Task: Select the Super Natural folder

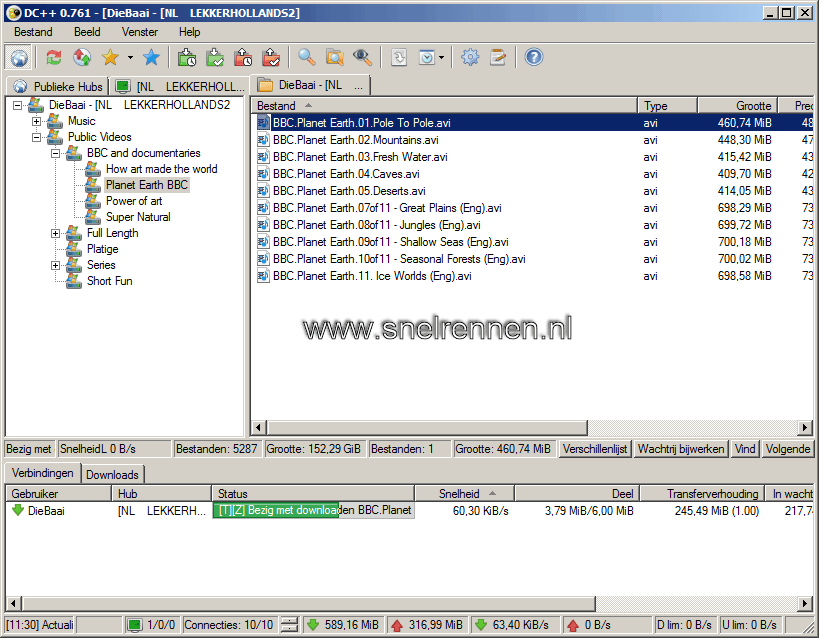Action: pyautogui.click(x=138, y=217)
